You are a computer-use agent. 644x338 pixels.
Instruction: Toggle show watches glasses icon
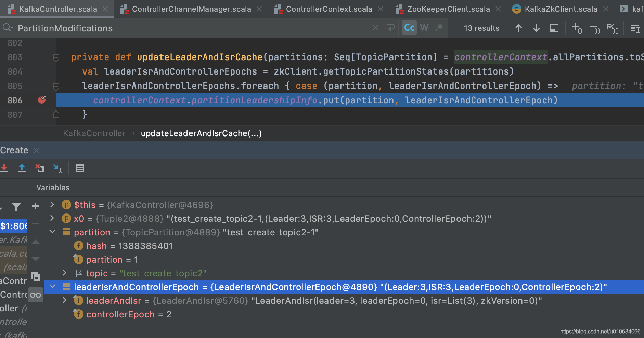pyautogui.click(x=36, y=295)
